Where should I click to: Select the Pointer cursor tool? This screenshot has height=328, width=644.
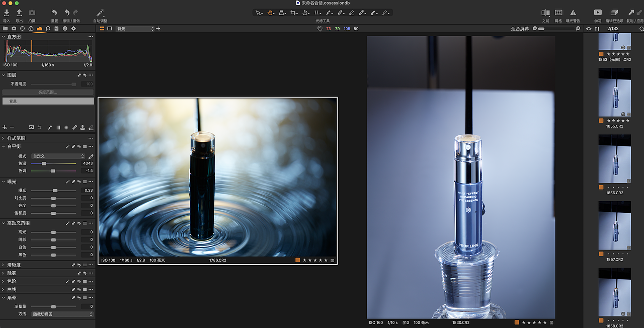click(x=258, y=13)
